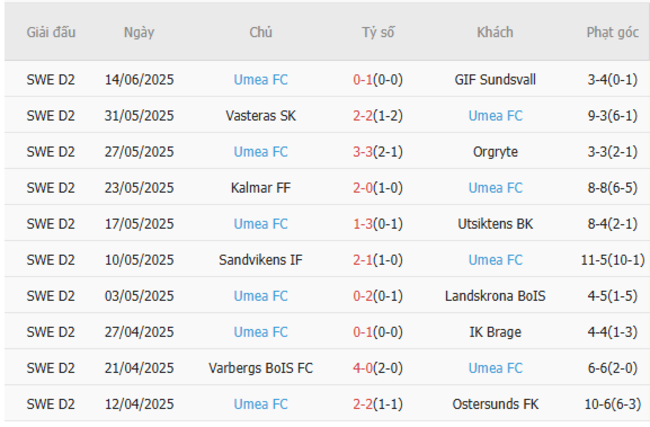
Task: Click the 11-5(10-1) corner statistic
Action: (612, 259)
